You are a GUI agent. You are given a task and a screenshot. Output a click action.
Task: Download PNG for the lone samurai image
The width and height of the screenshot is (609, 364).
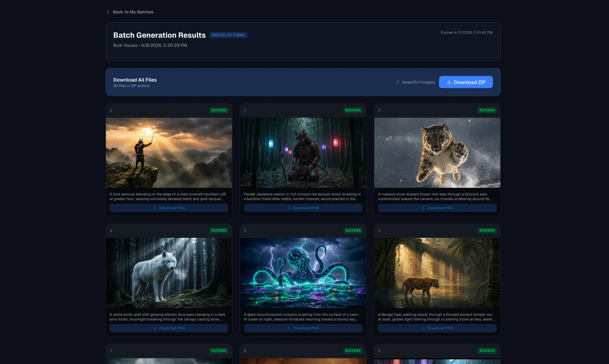pyautogui.click(x=169, y=208)
